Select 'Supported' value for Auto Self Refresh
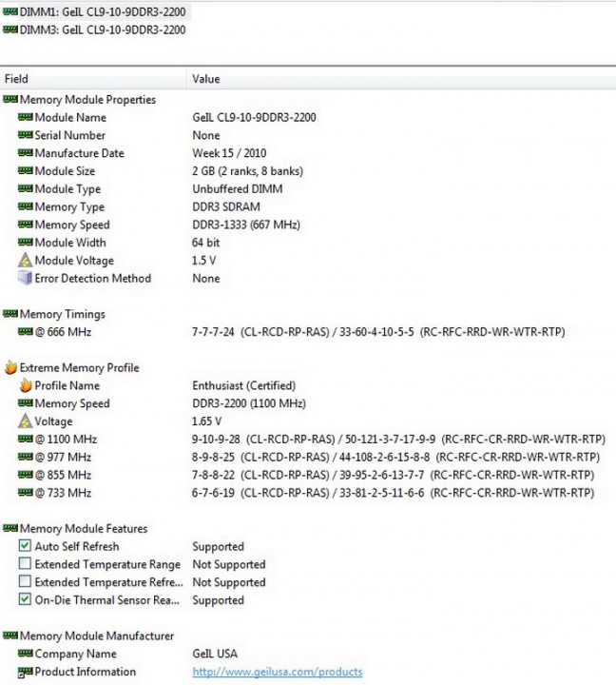The width and height of the screenshot is (616, 685). click(219, 546)
